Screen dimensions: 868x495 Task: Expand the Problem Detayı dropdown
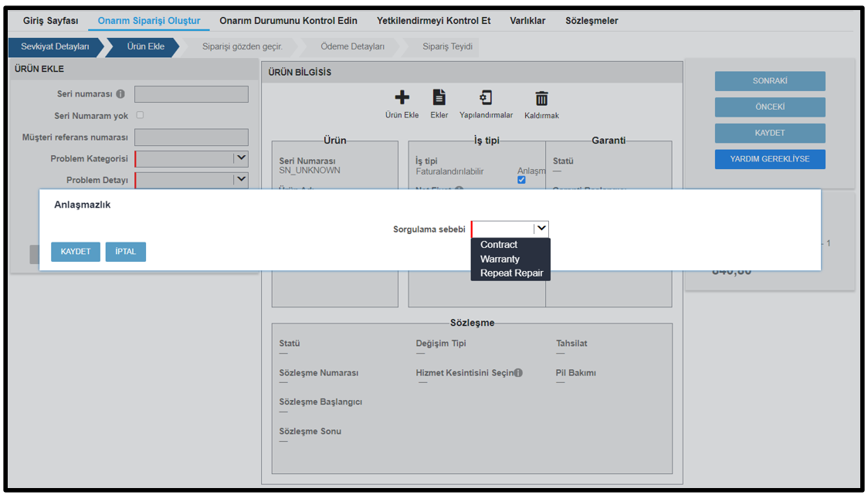(x=192, y=180)
